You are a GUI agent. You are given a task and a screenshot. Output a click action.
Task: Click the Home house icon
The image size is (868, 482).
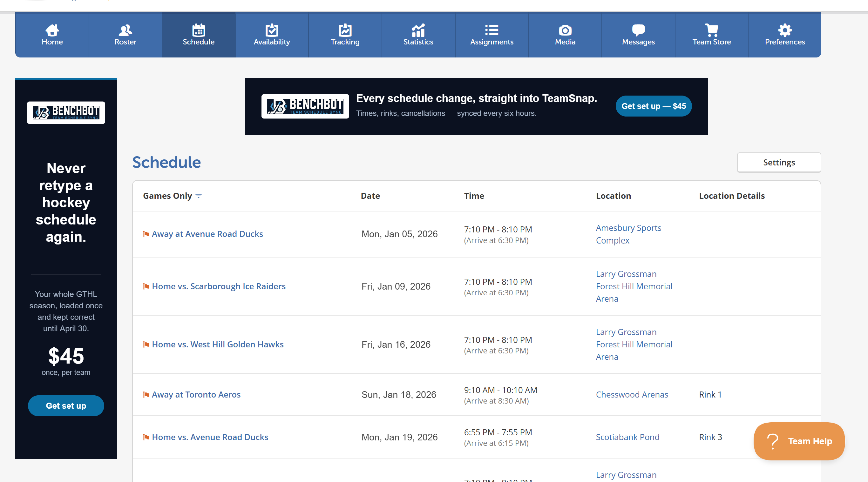(x=52, y=30)
